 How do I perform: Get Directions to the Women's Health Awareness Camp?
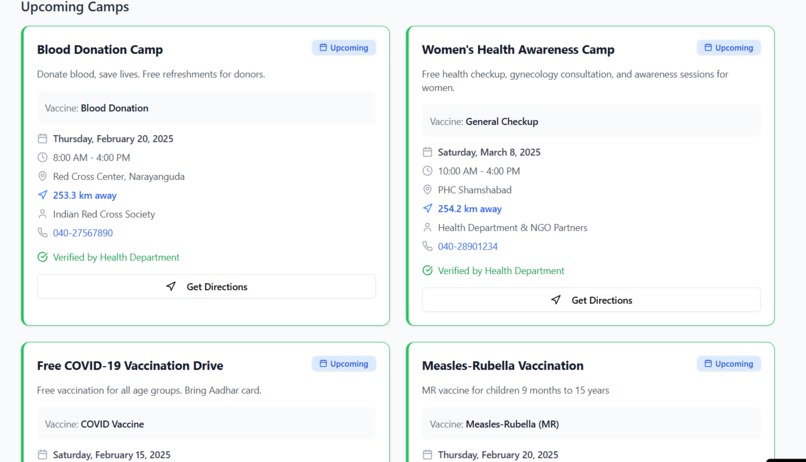point(591,300)
